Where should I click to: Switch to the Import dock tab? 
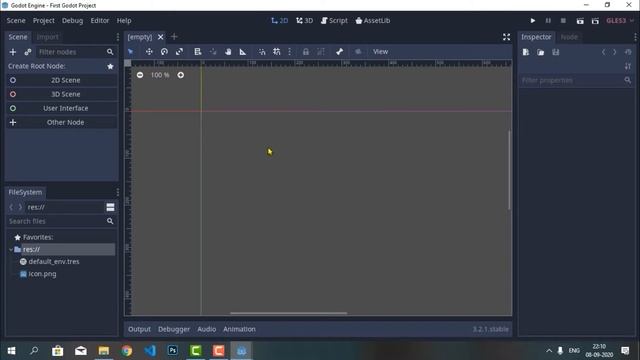click(x=47, y=37)
